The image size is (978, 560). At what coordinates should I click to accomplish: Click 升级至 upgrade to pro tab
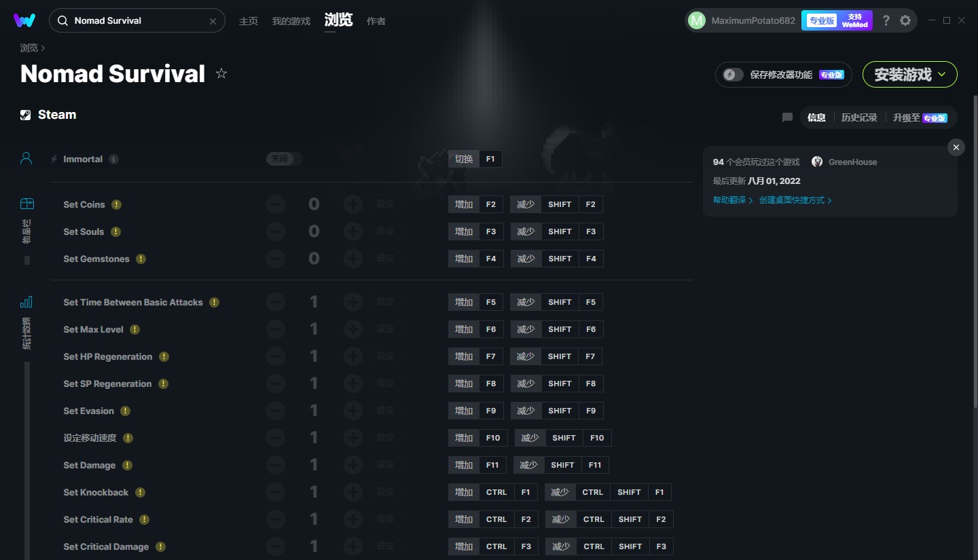[x=920, y=117]
